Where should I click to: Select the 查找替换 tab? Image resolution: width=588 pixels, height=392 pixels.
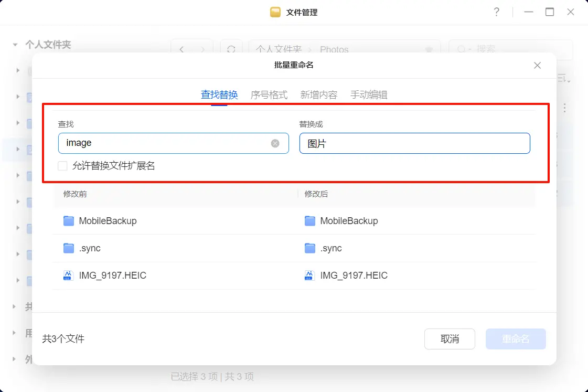pyautogui.click(x=219, y=95)
